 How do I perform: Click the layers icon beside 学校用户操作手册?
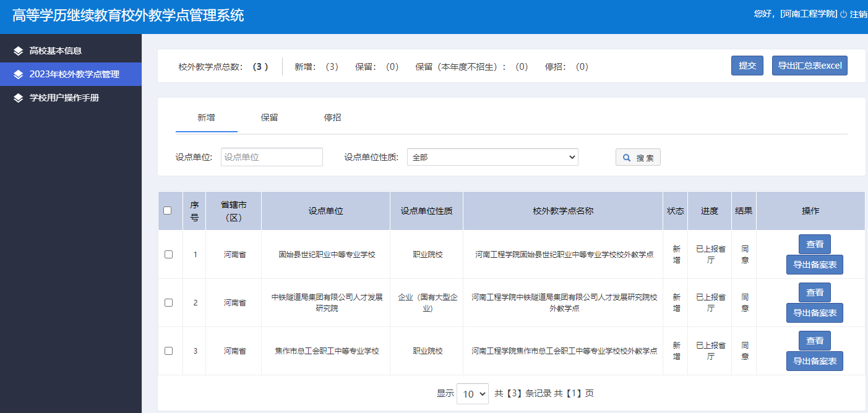[x=18, y=98]
